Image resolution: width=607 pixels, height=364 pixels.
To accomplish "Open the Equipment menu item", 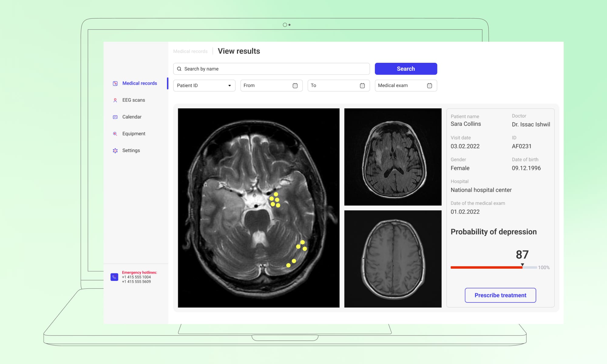I will click(134, 134).
